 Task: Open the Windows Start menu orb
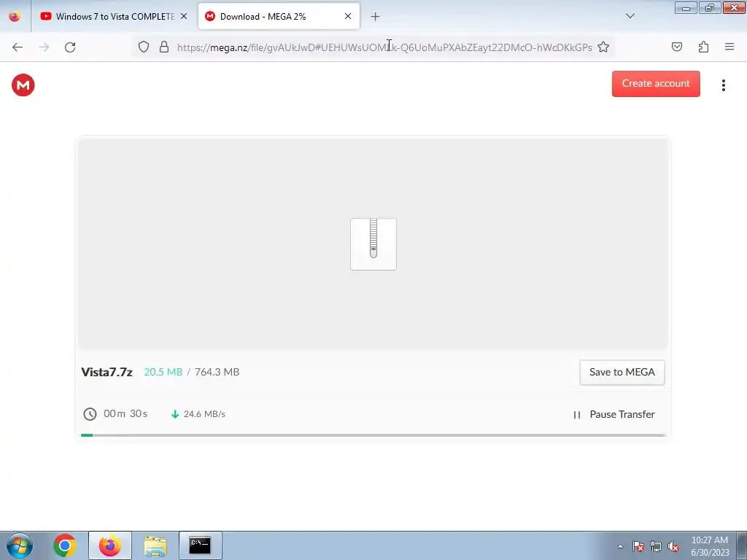click(20, 545)
